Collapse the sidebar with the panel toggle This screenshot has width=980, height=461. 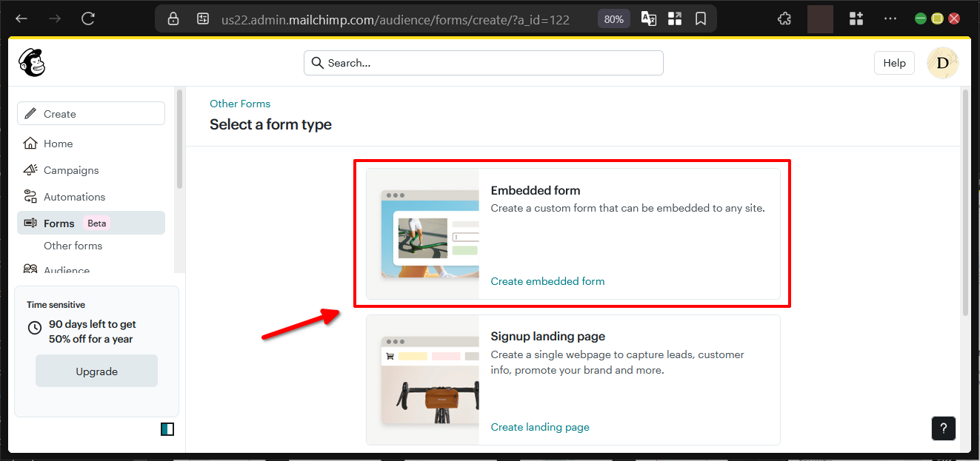(167, 428)
